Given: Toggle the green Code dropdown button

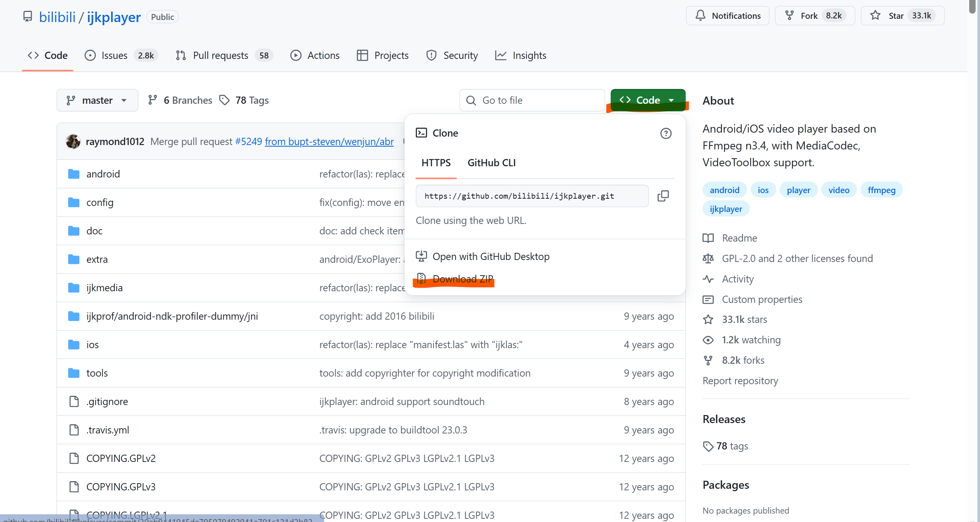Looking at the screenshot, I should pos(648,100).
